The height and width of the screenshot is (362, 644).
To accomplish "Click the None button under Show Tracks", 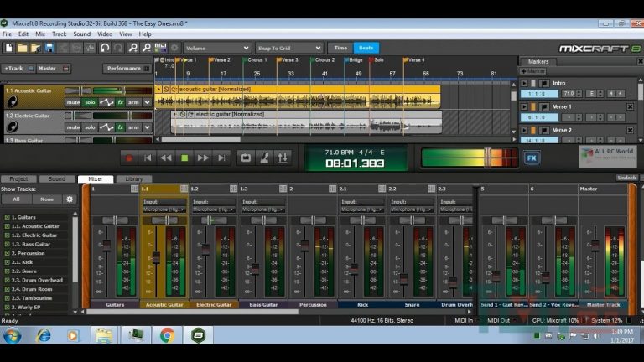I will (x=47, y=199).
